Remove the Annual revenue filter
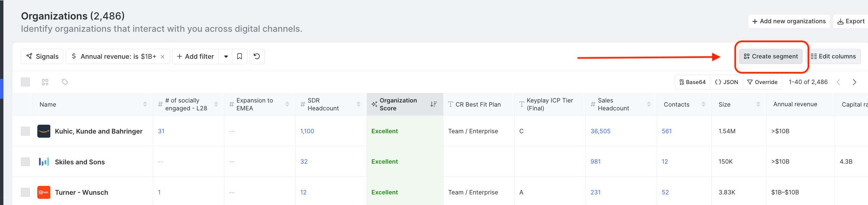The width and height of the screenshot is (868, 205). pyautogui.click(x=163, y=57)
